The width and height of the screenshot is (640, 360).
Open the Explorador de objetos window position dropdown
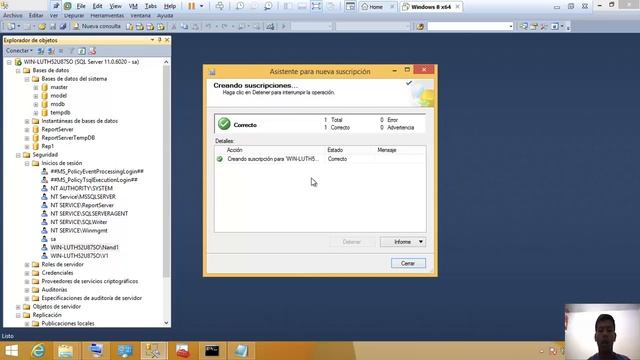[152, 40]
